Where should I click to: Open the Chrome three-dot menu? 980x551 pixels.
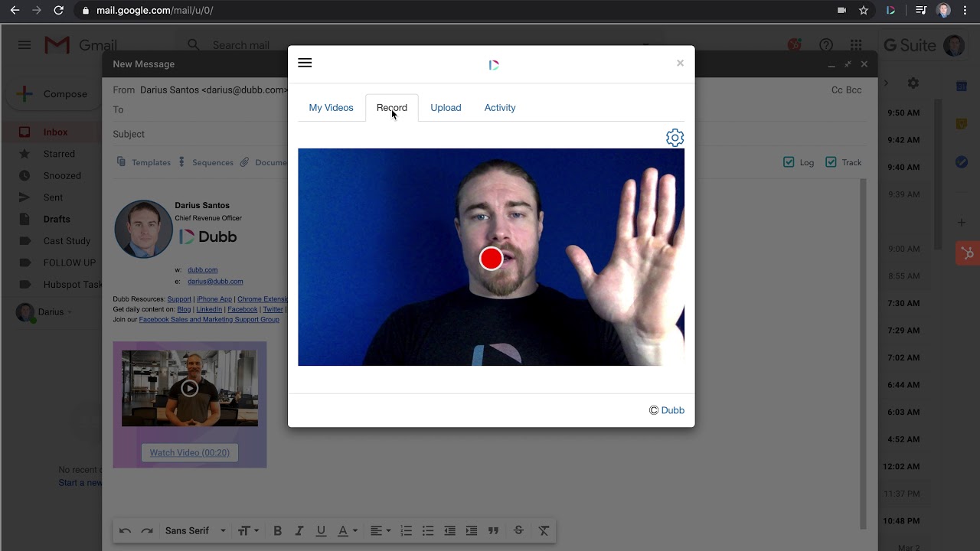966,11
